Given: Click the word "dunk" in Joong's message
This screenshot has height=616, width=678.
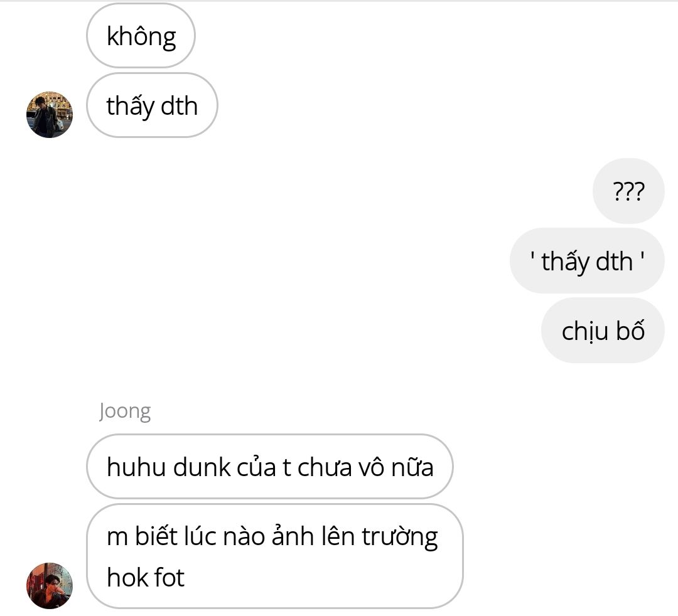Looking at the screenshot, I should pos(202,467).
